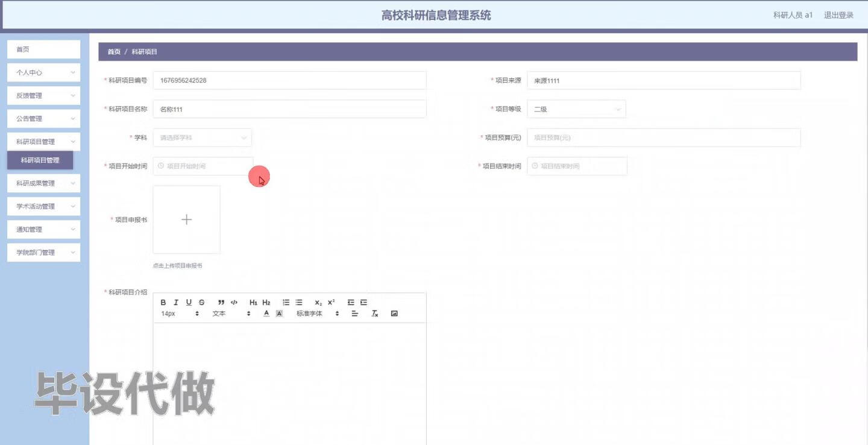Open the 文本 heading style dropdown
868x445 pixels.
[231, 314]
